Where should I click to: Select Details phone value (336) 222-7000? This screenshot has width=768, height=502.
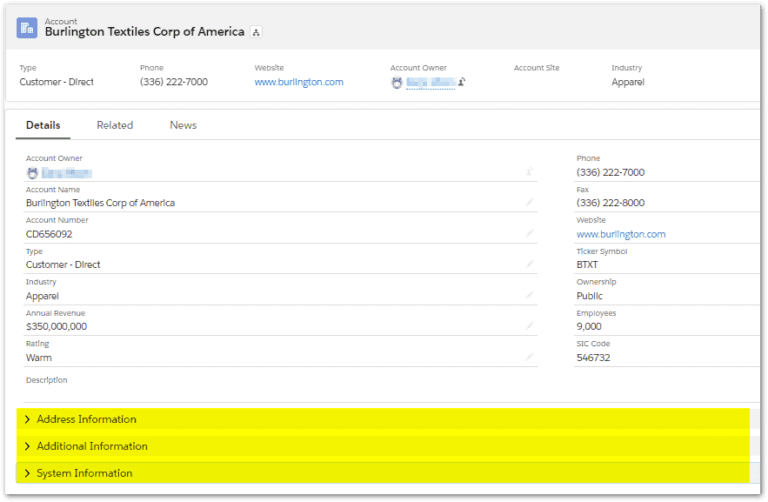click(x=610, y=172)
